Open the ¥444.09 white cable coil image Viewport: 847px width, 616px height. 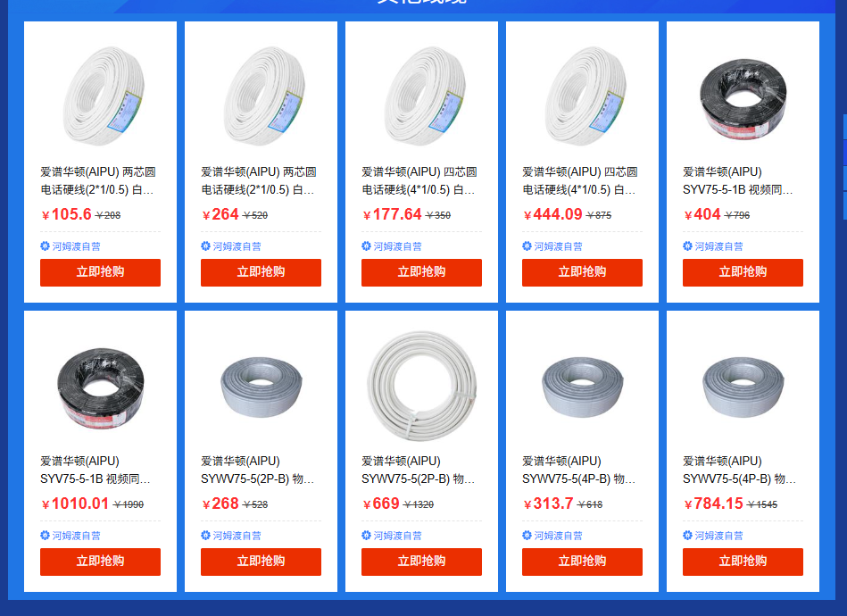click(582, 96)
